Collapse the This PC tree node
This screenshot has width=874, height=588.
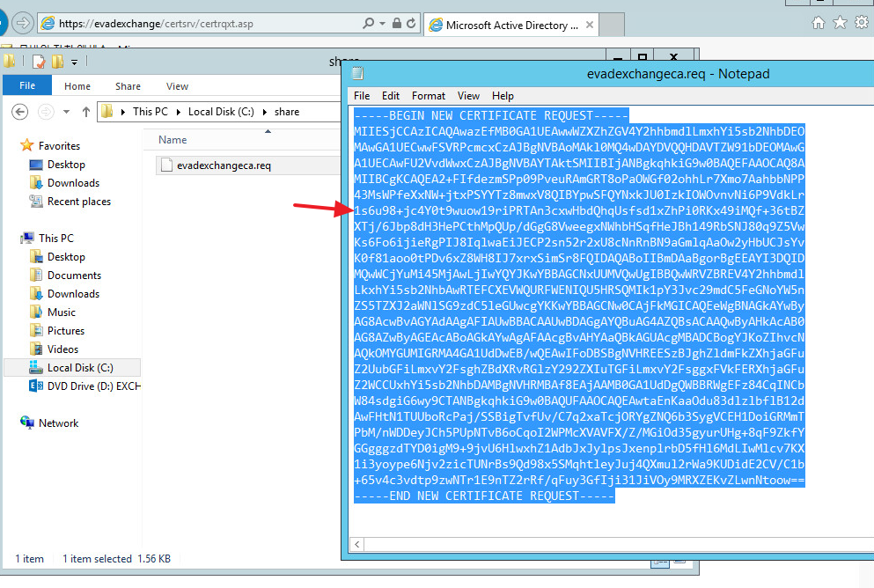point(12,238)
